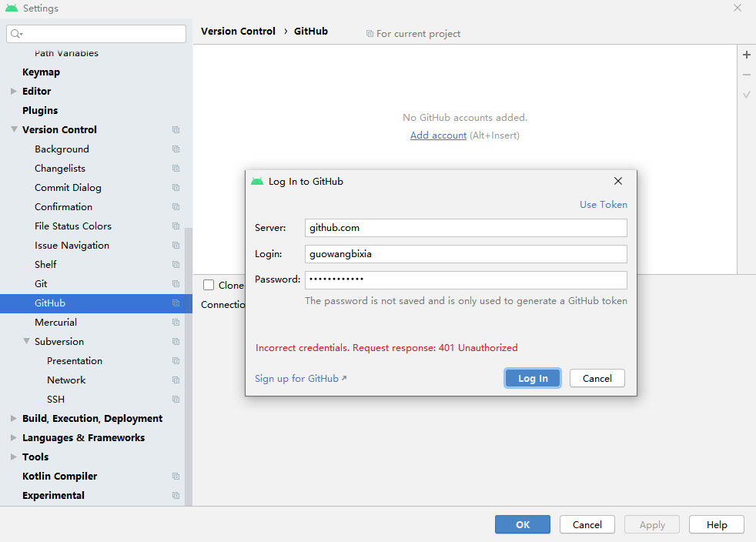756x542 pixels.
Task: Expand the Tools settings section
Action: (14, 457)
